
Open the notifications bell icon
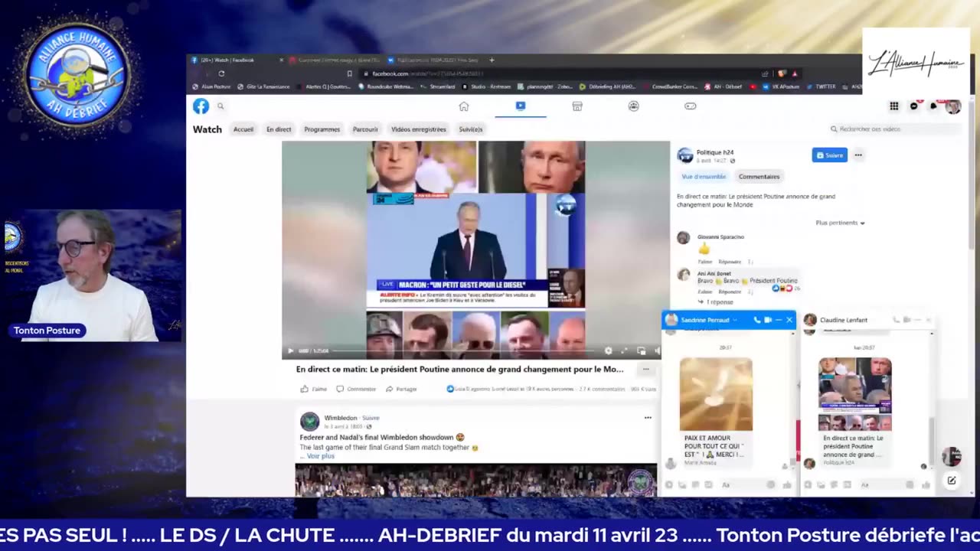coord(933,106)
